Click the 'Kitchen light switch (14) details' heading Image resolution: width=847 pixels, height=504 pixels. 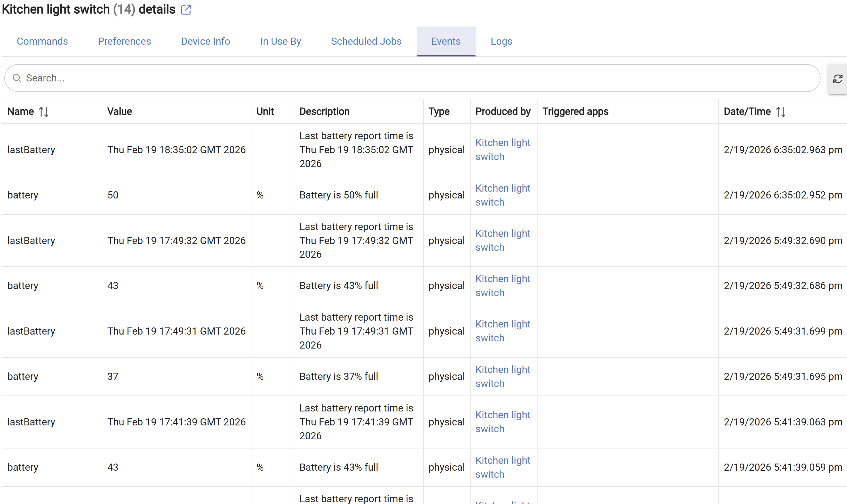(x=89, y=9)
